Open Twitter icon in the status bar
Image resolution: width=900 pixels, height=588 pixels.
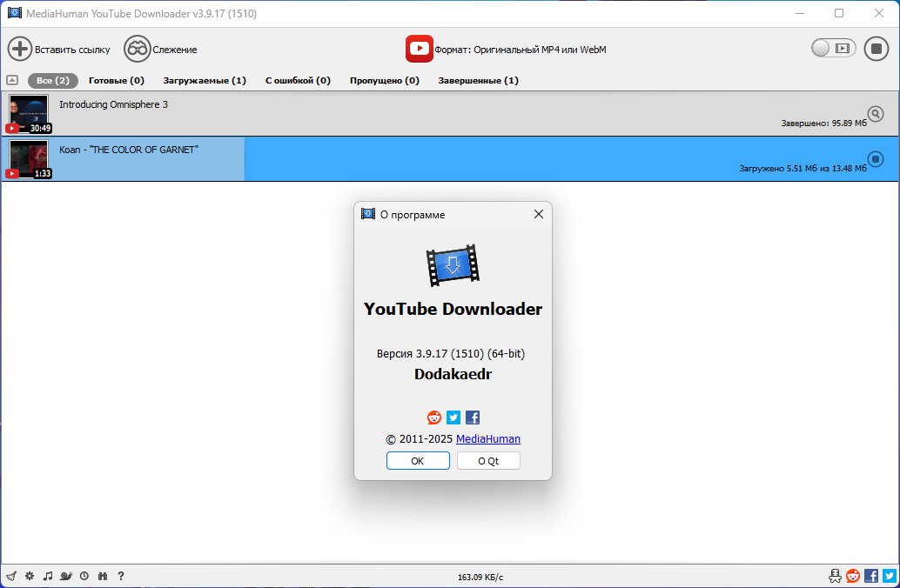tap(890, 575)
